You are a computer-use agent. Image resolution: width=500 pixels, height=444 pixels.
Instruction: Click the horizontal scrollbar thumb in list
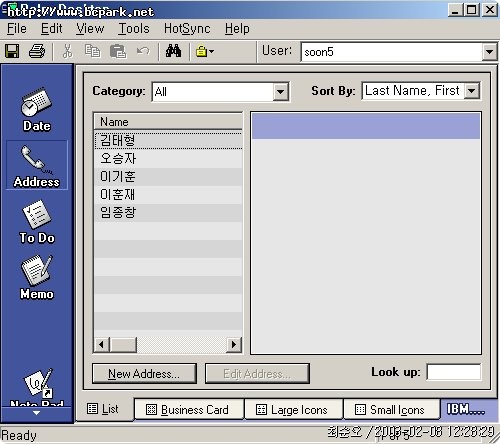tap(123, 344)
